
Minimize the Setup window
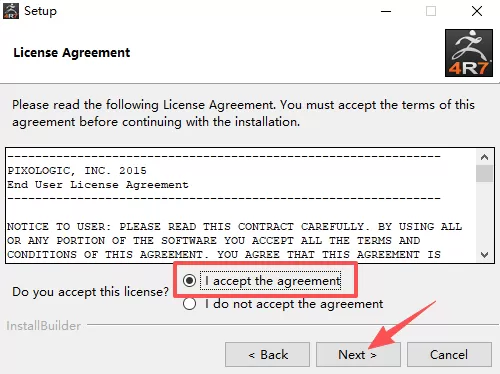[386, 11]
